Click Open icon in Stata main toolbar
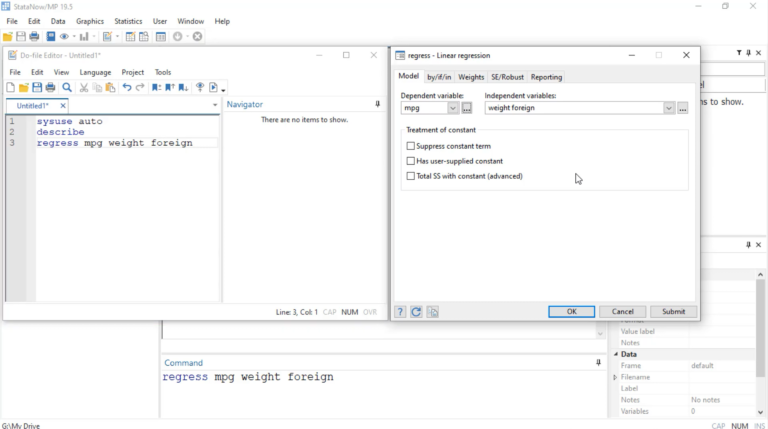Screen dimensions: 768x429 [7, 37]
